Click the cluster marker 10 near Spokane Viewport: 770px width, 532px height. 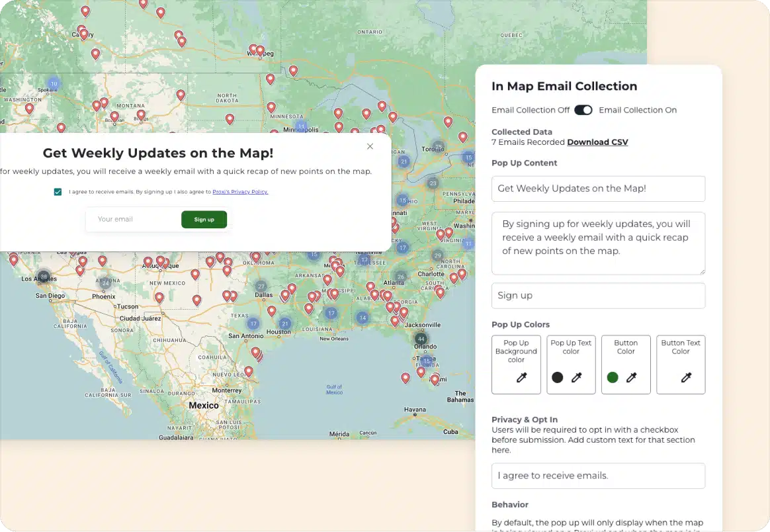pyautogui.click(x=54, y=83)
